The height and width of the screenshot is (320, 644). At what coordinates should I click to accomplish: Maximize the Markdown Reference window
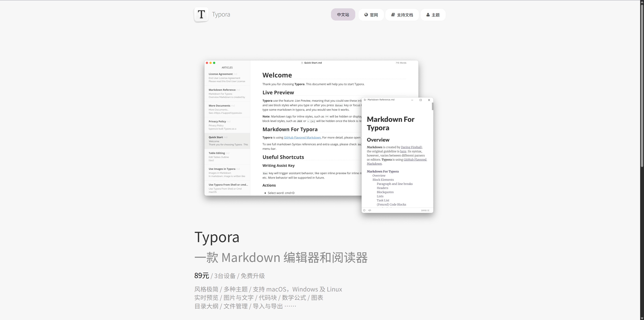pyautogui.click(x=420, y=100)
